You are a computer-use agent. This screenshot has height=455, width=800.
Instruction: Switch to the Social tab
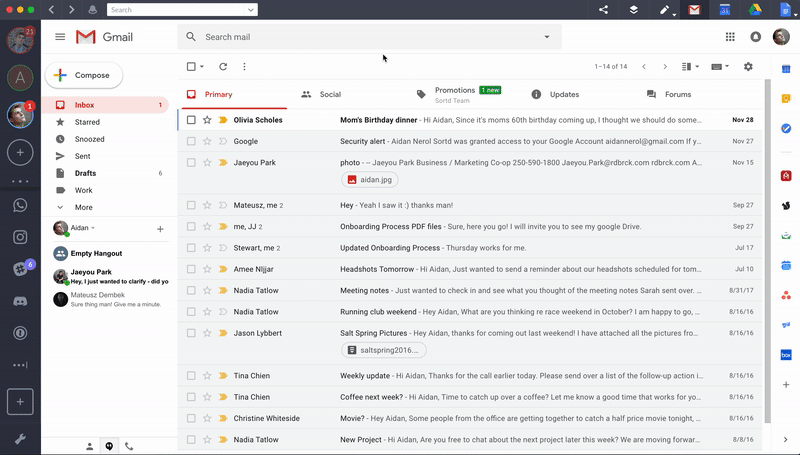click(329, 94)
